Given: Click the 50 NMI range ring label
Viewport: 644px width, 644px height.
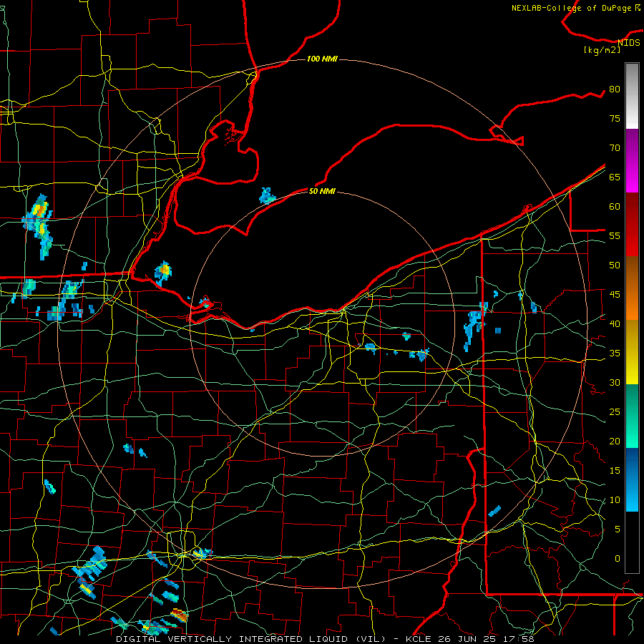Looking at the screenshot, I should (x=322, y=191).
